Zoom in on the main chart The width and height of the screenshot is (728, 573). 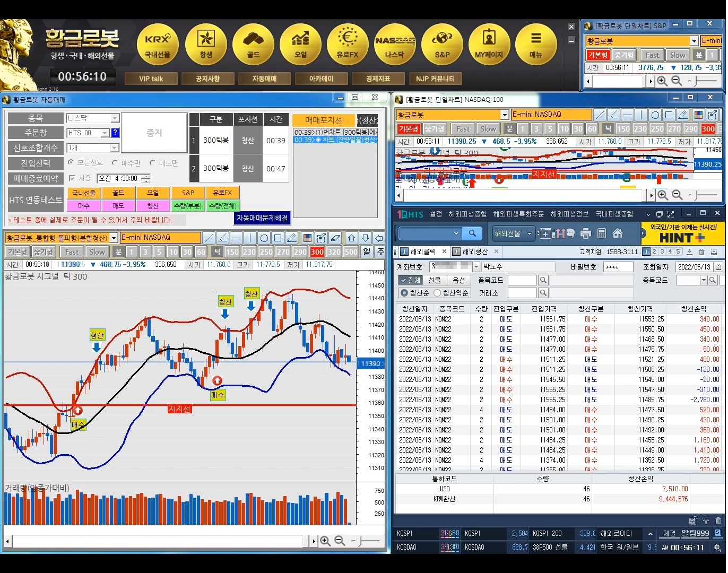[325, 541]
